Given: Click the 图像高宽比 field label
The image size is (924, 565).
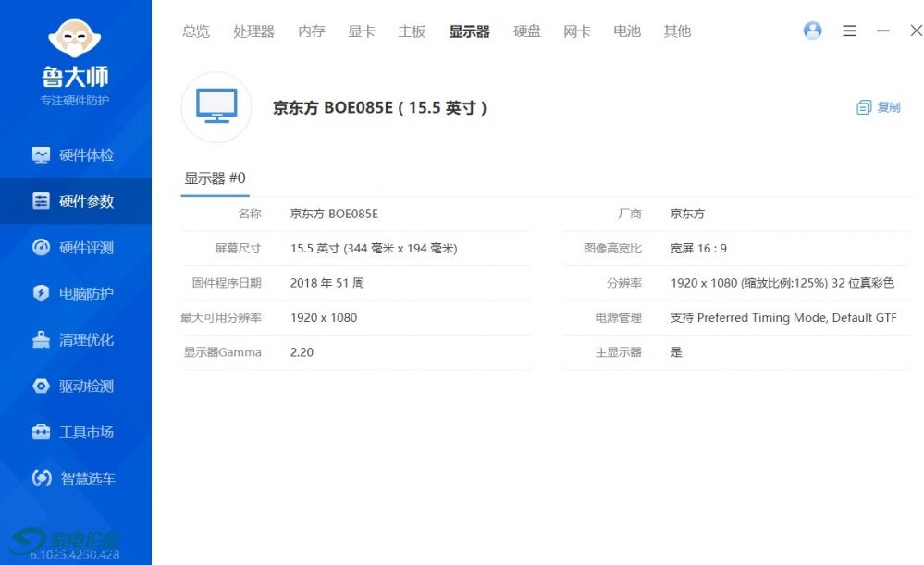Looking at the screenshot, I should point(612,249).
